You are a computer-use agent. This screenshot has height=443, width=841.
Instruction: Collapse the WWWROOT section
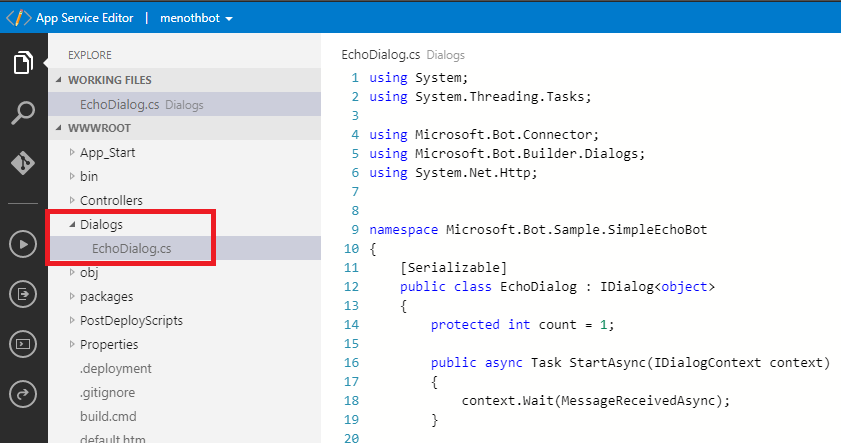58,128
